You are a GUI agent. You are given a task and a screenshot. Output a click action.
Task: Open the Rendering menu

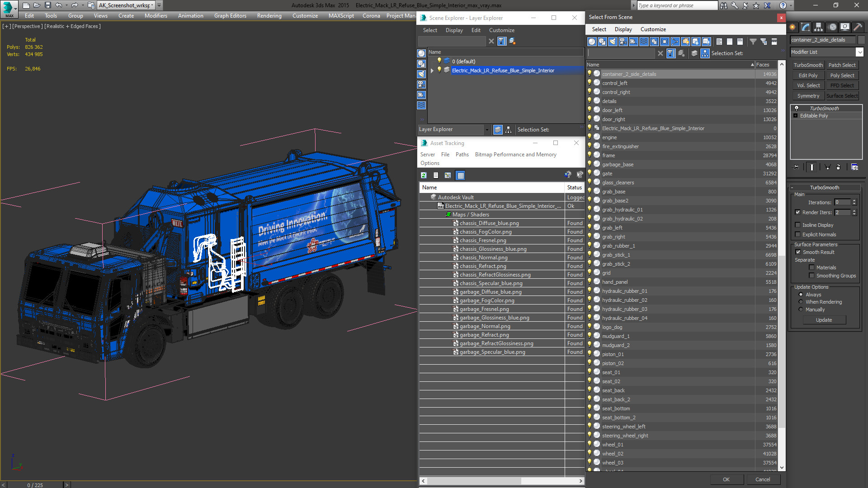(269, 16)
